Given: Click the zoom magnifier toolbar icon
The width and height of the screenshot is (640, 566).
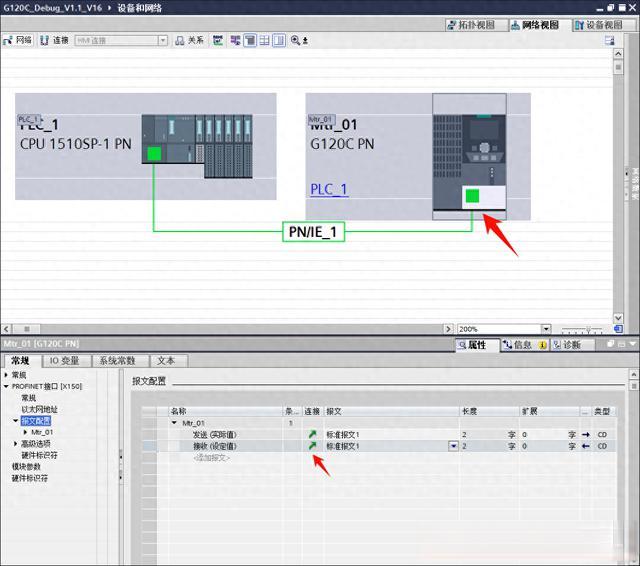Looking at the screenshot, I should (295, 40).
